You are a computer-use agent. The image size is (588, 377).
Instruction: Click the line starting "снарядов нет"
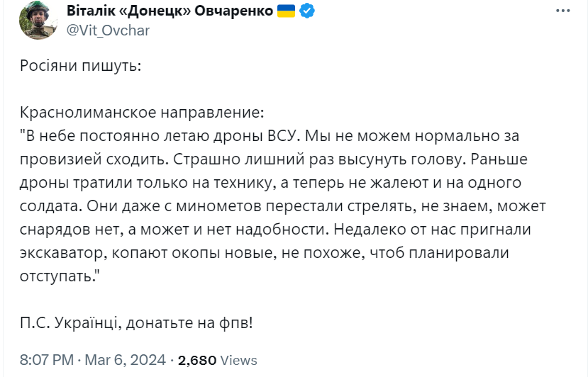[x=275, y=230]
